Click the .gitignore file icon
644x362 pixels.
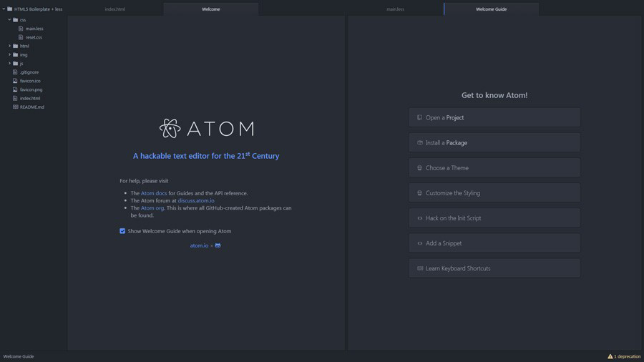click(x=15, y=72)
